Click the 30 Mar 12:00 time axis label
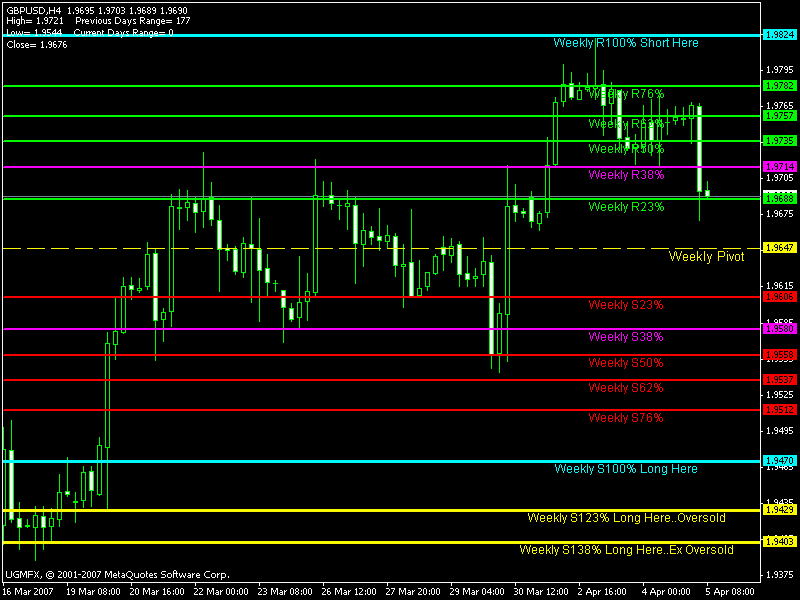 pyautogui.click(x=539, y=591)
